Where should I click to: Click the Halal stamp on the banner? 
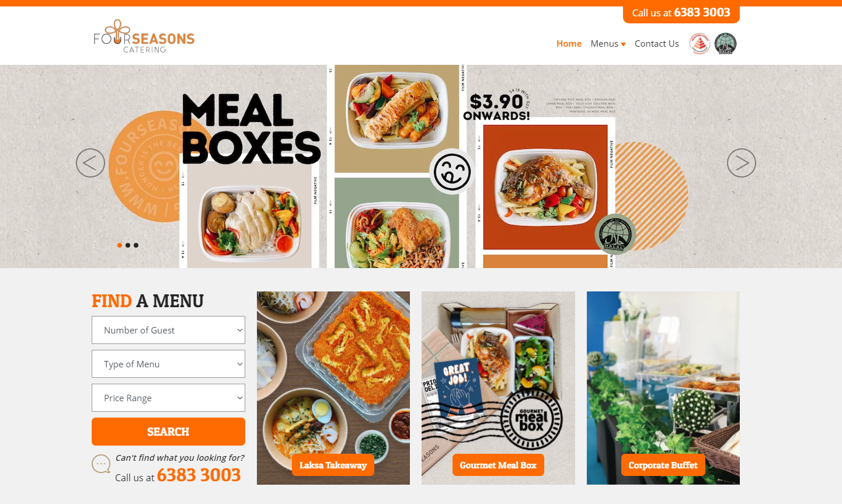[615, 234]
